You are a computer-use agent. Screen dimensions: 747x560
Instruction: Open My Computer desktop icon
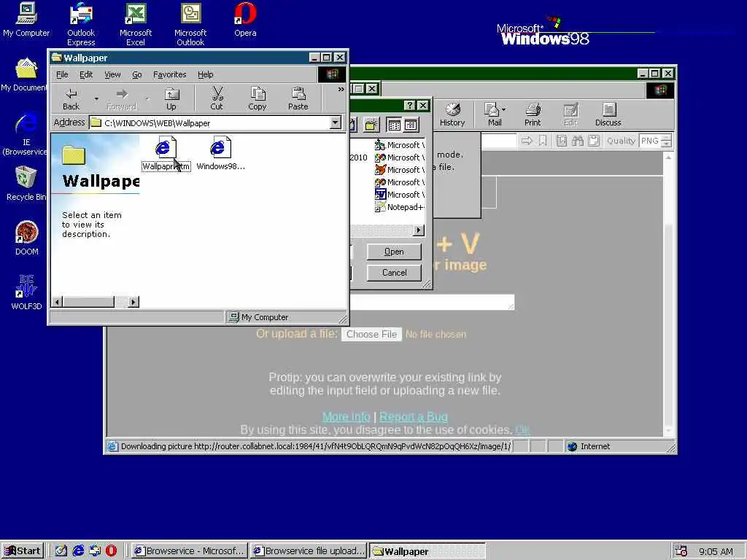pyautogui.click(x=26, y=20)
